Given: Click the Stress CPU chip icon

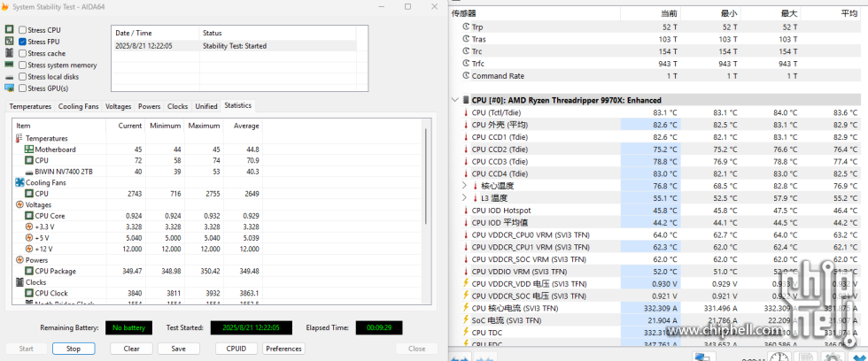Looking at the screenshot, I should pos(10,30).
